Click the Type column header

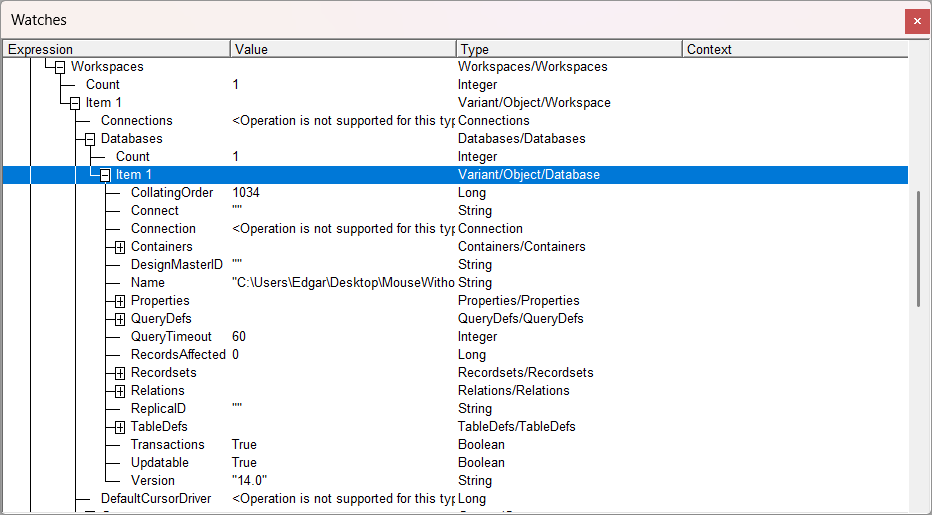pos(568,49)
